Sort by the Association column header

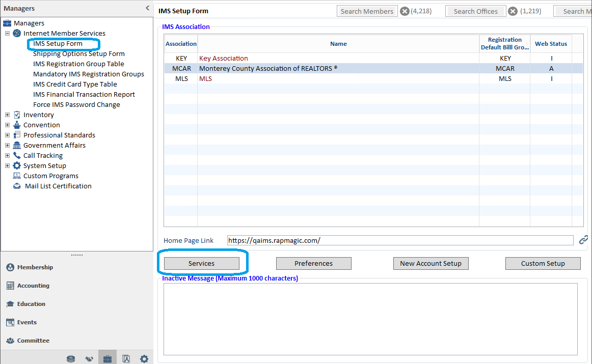pyautogui.click(x=181, y=44)
